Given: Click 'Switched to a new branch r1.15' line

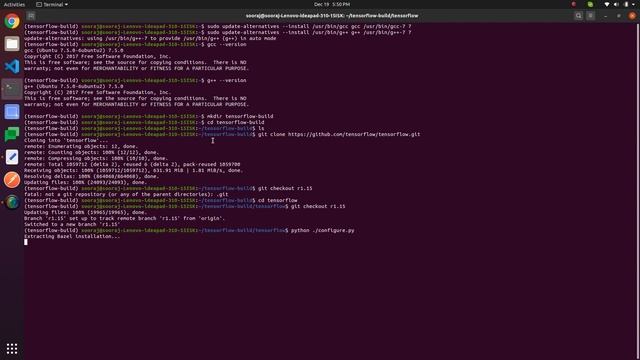Looking at the screenshot, I should [x=72, y=224].
